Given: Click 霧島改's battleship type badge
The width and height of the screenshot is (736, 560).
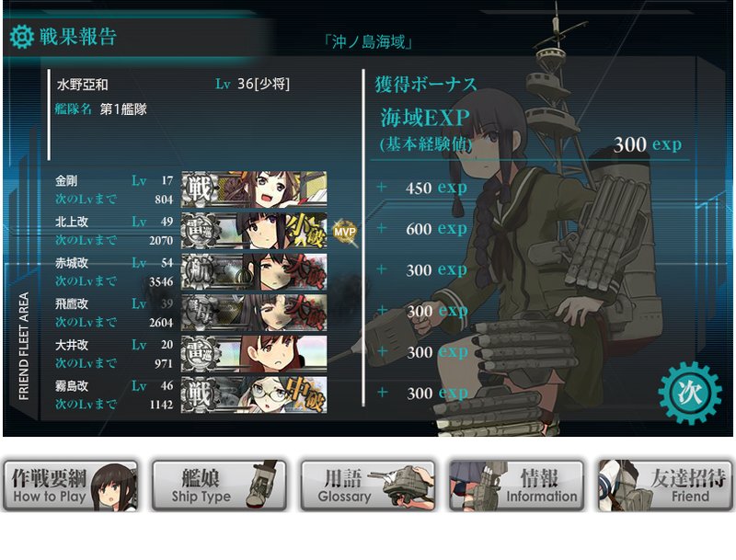Looking at the screenshot, I should point(201,394).
